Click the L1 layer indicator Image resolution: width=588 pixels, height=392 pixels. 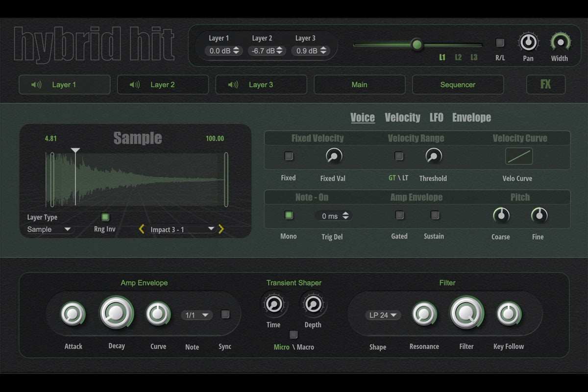point(442,57)
